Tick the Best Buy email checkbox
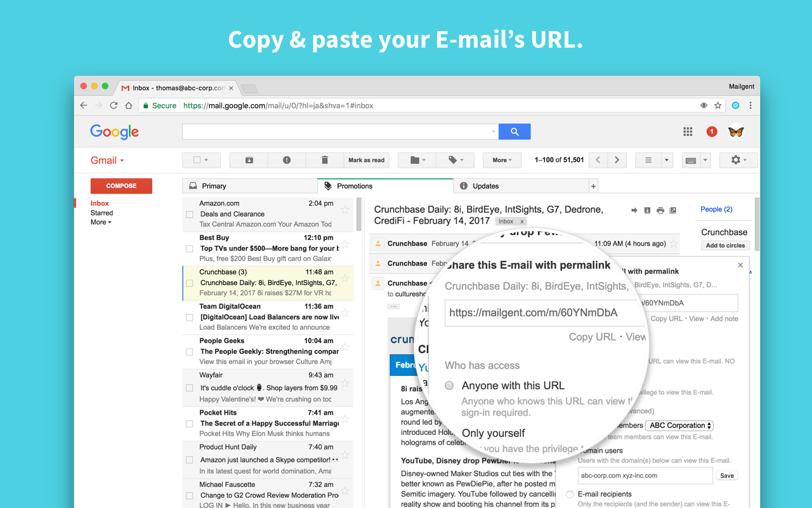812x508 pixels. tap(189, 249)
